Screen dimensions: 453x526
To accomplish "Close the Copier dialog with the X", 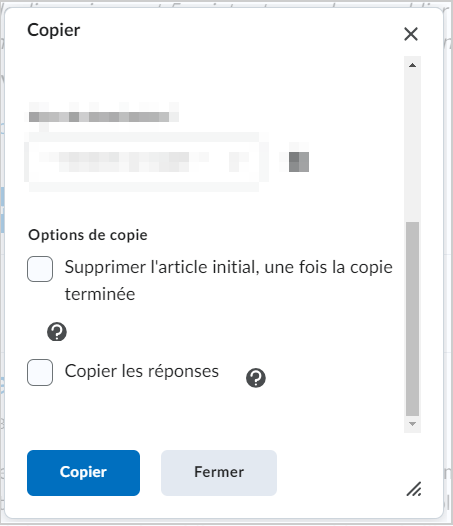I will (x=411, y=34).
